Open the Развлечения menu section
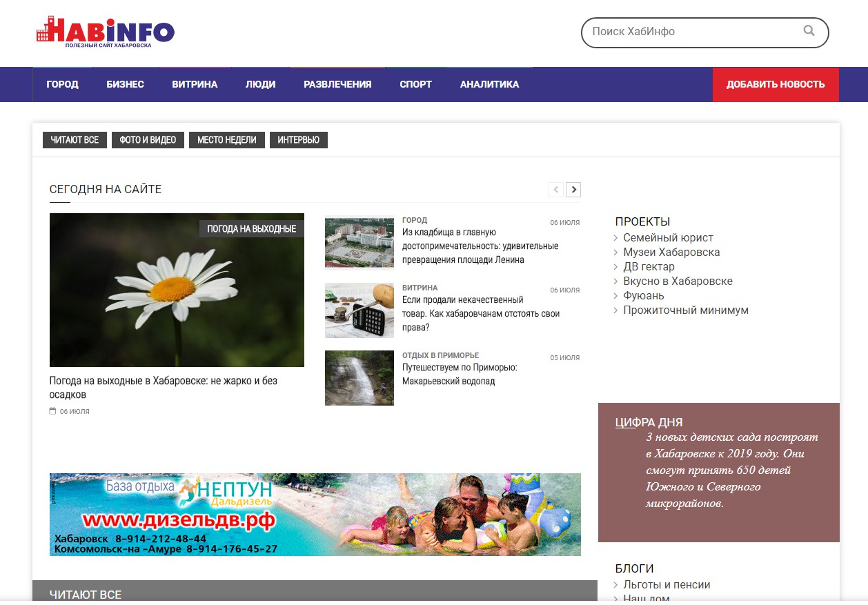Viewport: 868px width, 605px height. pyautogui.click(x=337, y=84)
